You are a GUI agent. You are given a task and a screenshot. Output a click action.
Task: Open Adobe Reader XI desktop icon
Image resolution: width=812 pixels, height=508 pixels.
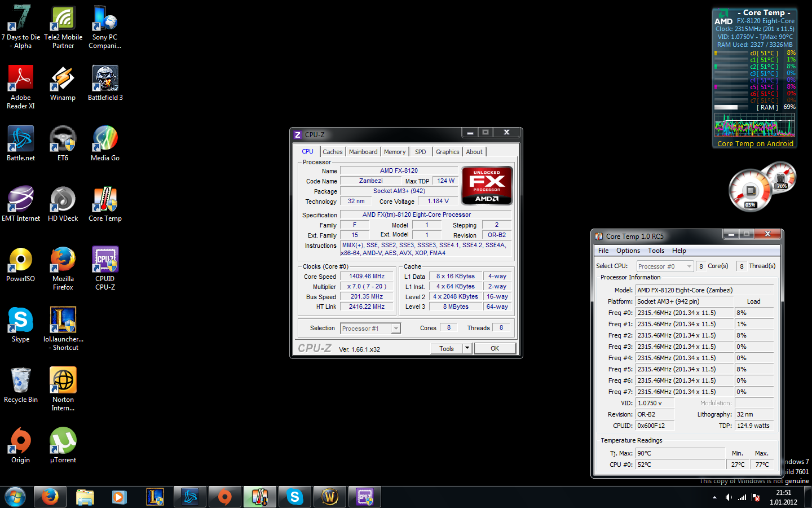click(x=21, y=87)
